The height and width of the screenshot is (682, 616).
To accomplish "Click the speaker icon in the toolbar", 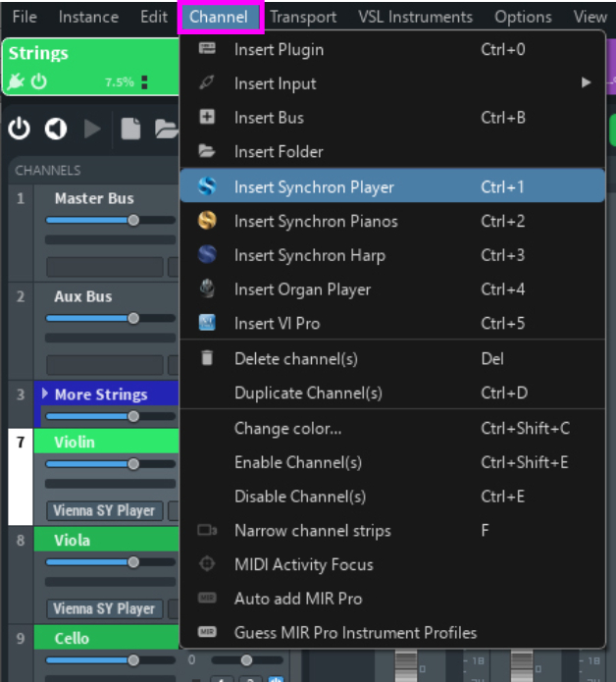I will [56, 129].
